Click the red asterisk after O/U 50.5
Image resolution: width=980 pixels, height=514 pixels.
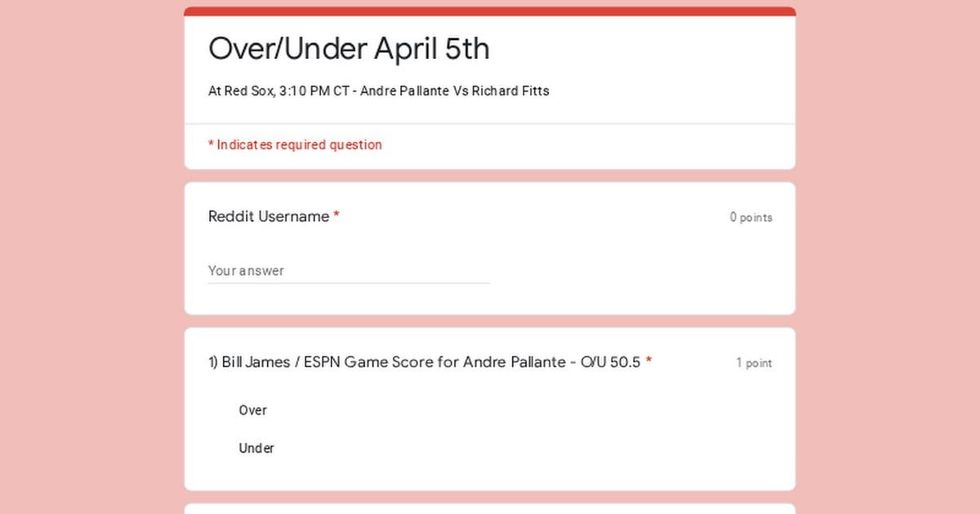click(x=648, y=362)
